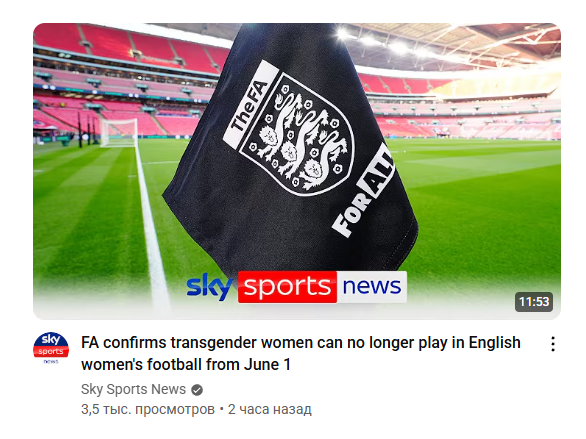Click the FA three lions crest

click(298, 135)
